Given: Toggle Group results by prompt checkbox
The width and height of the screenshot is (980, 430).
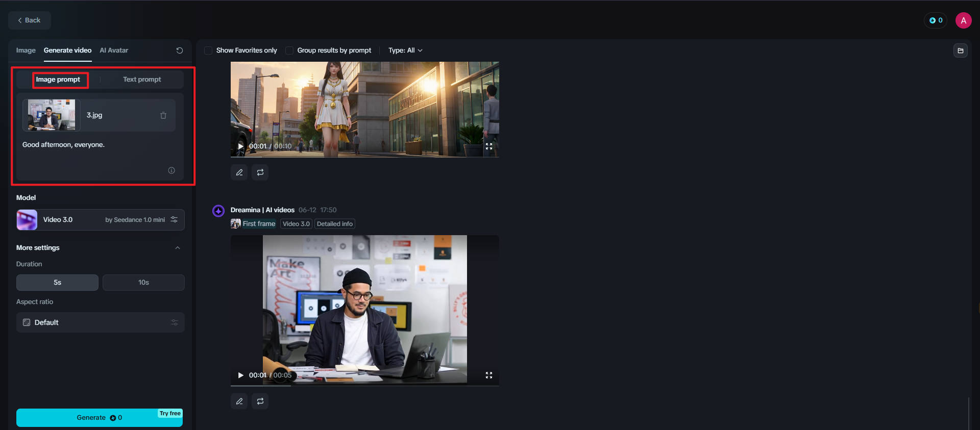Looking at the screenshot, I should tap(289, 50).
